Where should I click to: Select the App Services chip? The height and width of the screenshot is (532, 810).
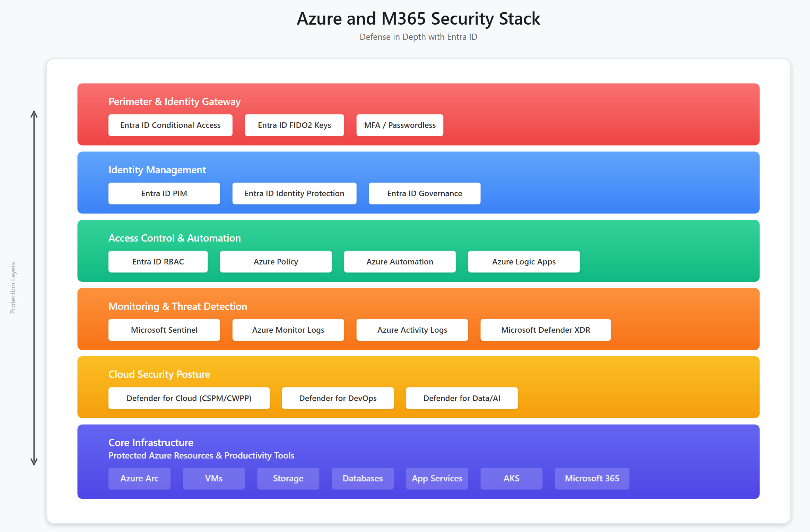pos(437,479)
